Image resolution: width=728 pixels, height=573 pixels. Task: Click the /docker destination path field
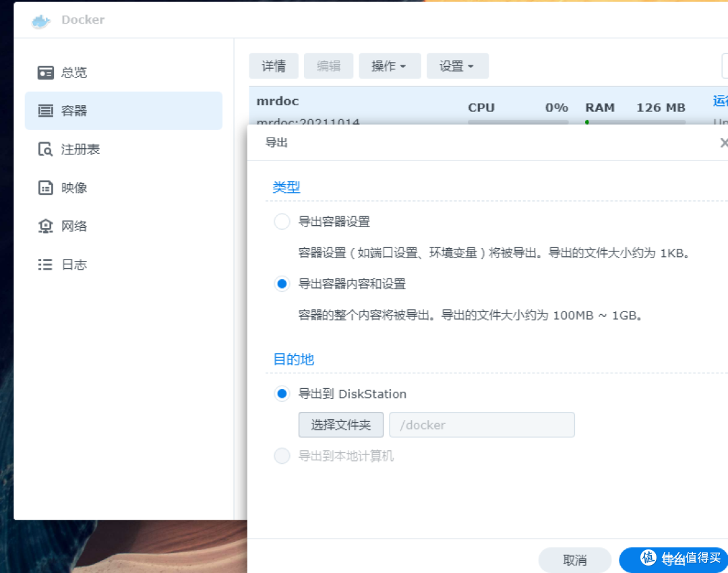pos(482,425)
